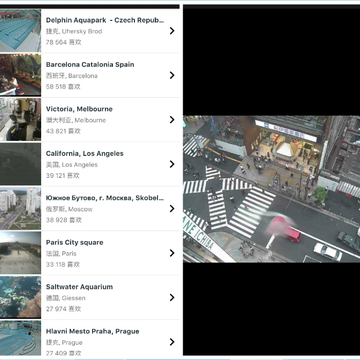Open the Paris City square thumbnail

pyautogui.click(x=20, y=253)
